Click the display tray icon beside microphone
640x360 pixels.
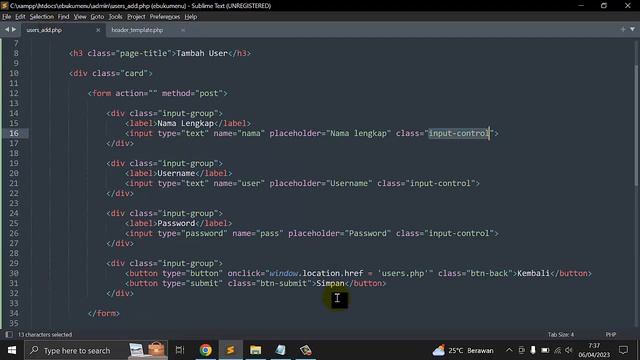[521, 350]
